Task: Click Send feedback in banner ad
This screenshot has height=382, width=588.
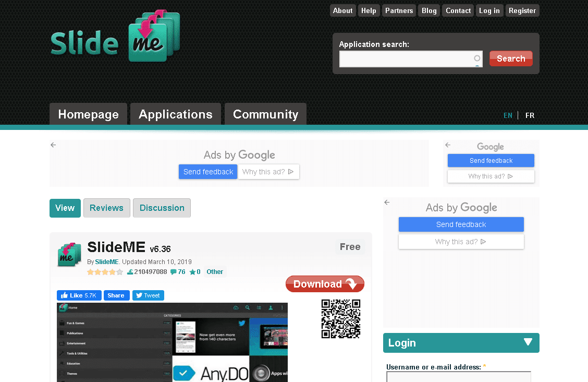Action: (208, 172)
